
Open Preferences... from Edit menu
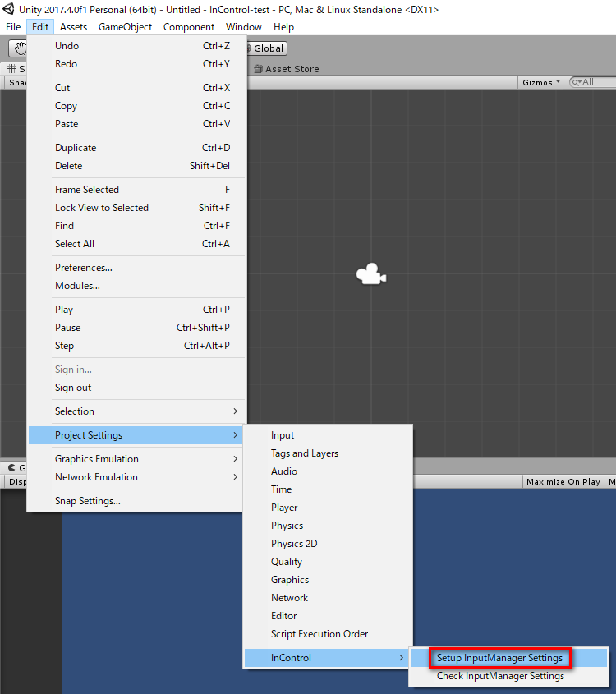136,268
